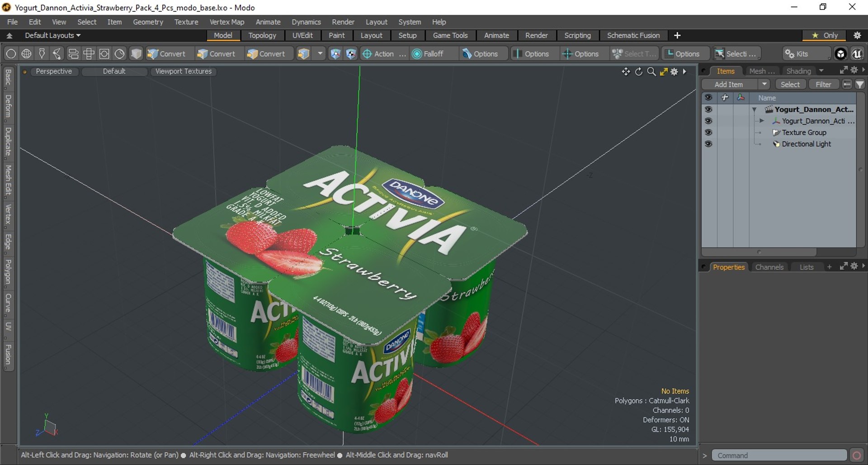The image size is (868, 465).
Task: Switch to the Paint layout tab
Action: pyautogui.click(x=336, y=35)
